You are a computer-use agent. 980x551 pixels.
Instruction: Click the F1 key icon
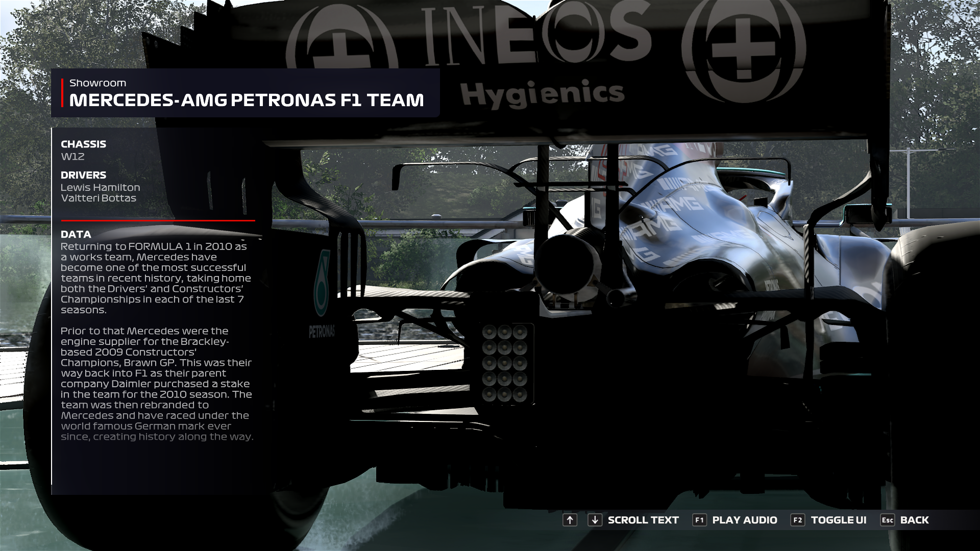[699, 520]
